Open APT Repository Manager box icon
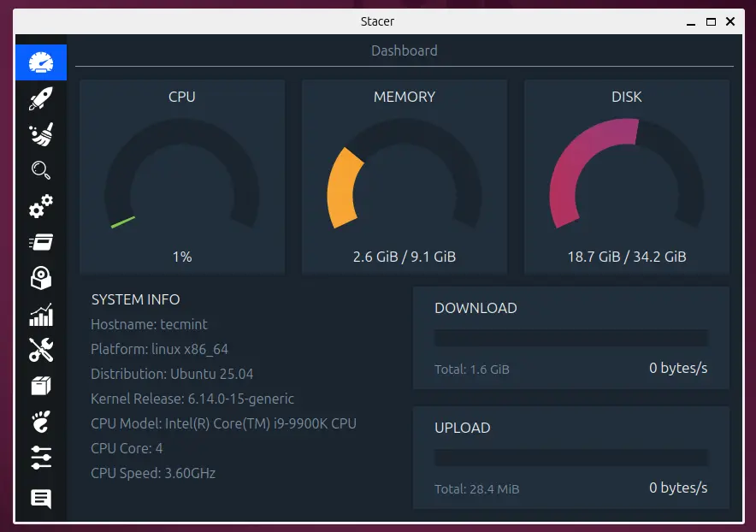Image resolution: width=756 pixels, height=532 pixels. [40, 386]
